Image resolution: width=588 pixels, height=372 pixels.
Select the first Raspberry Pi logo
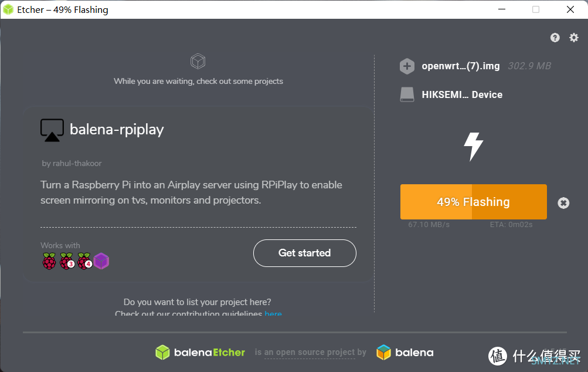[49, 261]
